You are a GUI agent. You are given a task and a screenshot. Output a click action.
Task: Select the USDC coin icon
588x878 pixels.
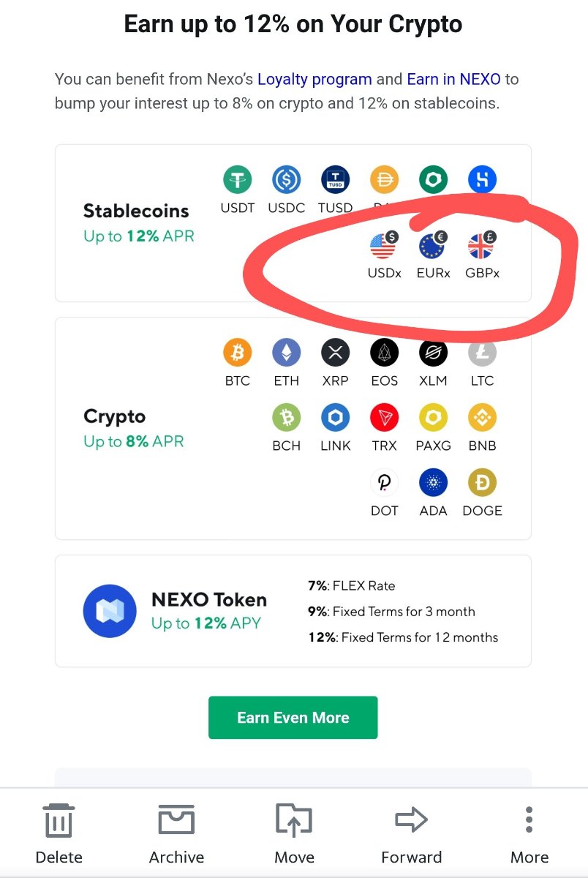[286, 179]
